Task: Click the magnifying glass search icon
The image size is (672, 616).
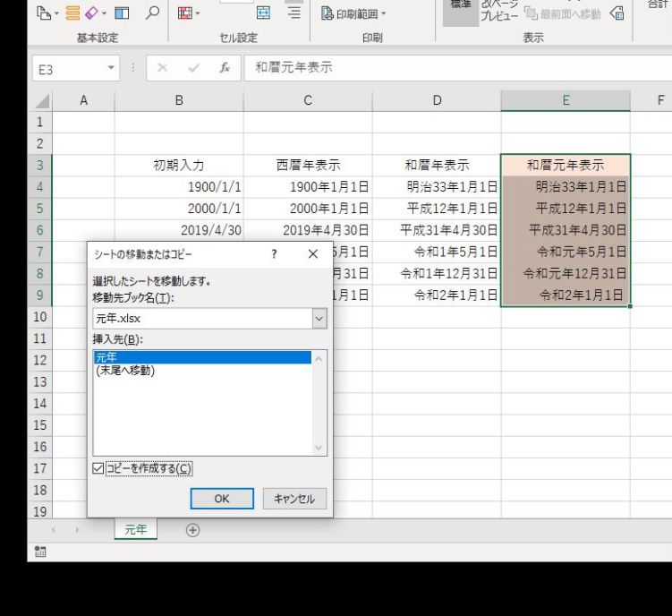Action: pyautogui.click(x=152, y=13)
